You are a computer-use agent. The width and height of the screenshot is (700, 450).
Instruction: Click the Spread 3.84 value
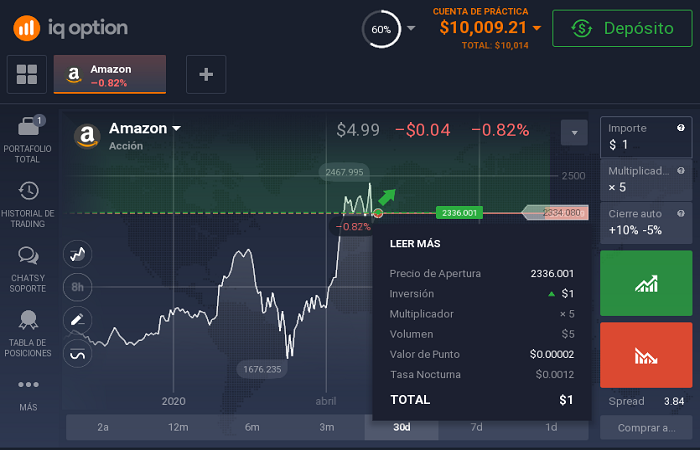pyautogui.click(x=674, y=401)
